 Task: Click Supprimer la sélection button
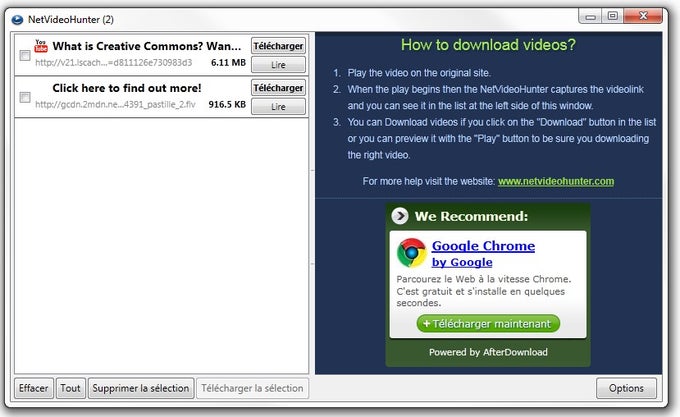(141, 388)
